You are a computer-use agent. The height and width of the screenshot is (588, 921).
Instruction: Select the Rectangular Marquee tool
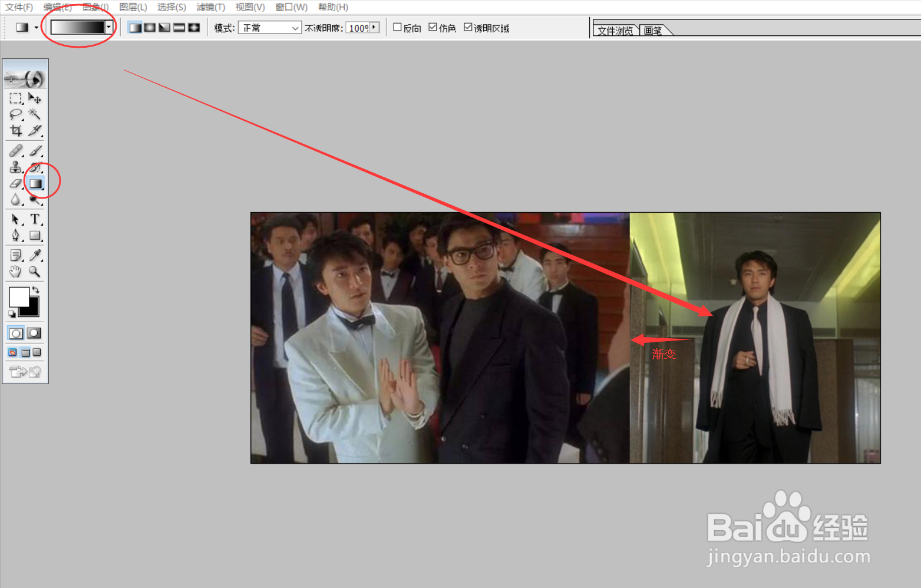point(16,98)
